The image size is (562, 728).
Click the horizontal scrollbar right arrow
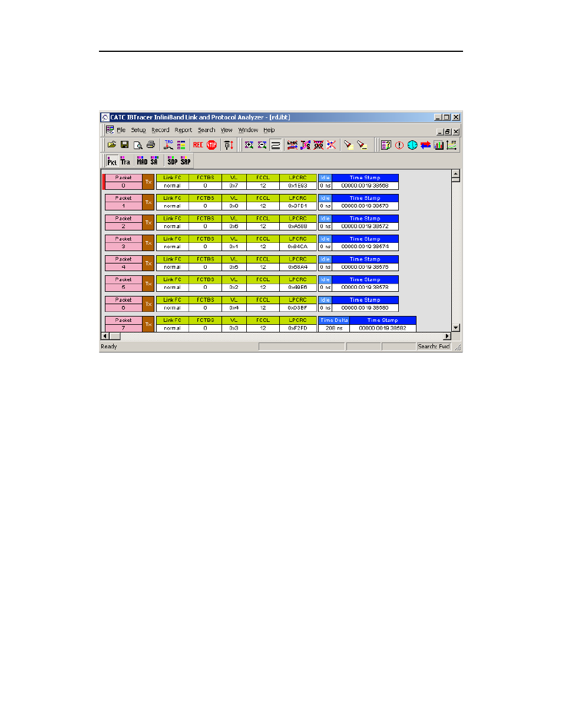[x=447, y=336]
